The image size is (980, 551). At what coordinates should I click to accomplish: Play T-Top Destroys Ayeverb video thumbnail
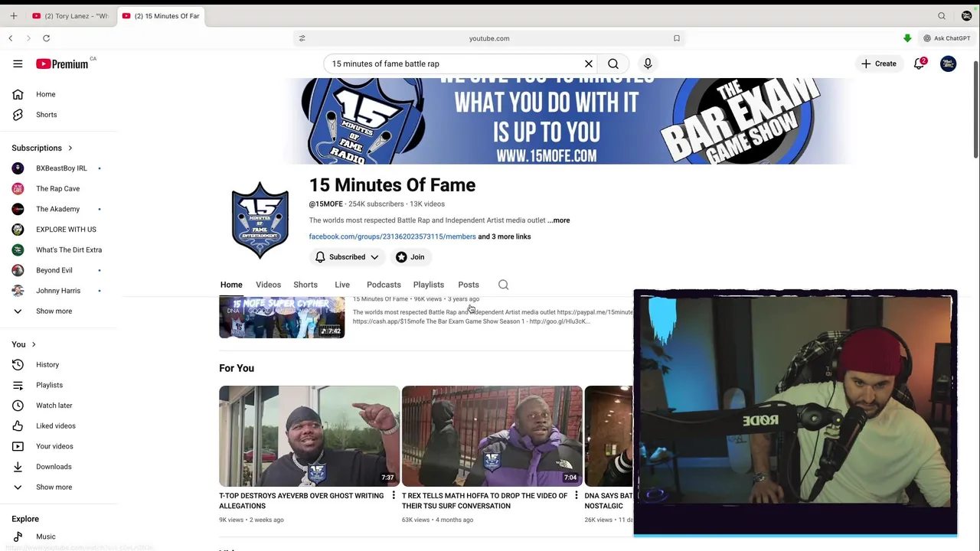point(309,436)
